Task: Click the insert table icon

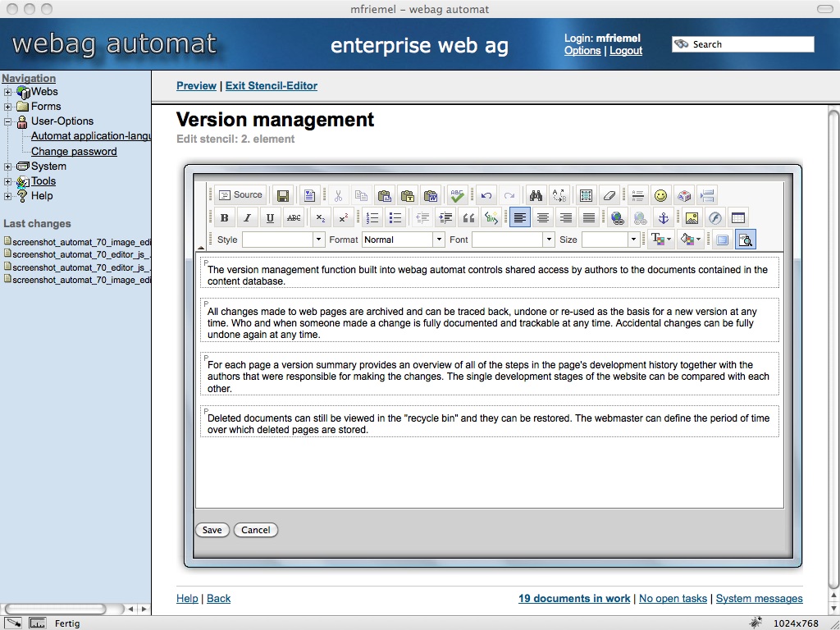Action: coord(738,217)
